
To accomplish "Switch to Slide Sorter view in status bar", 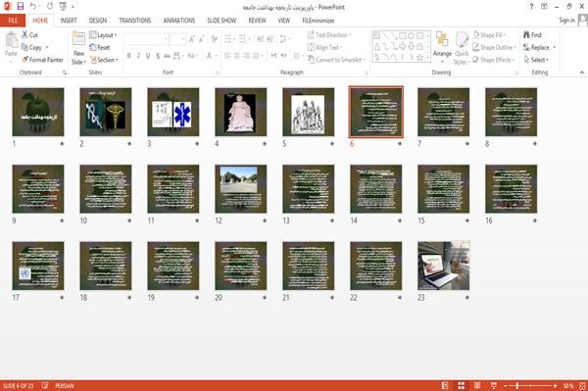I will pos(462,385).
